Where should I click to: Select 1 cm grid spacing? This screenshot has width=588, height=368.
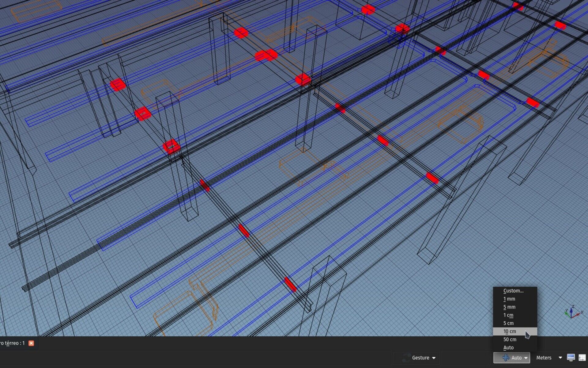tap(508, 315)
